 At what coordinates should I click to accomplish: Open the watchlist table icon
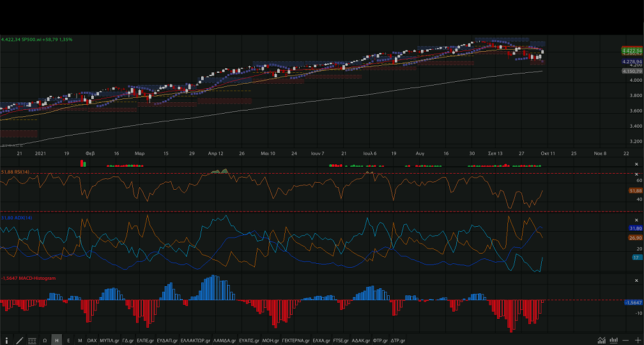(x=32, y=341)
